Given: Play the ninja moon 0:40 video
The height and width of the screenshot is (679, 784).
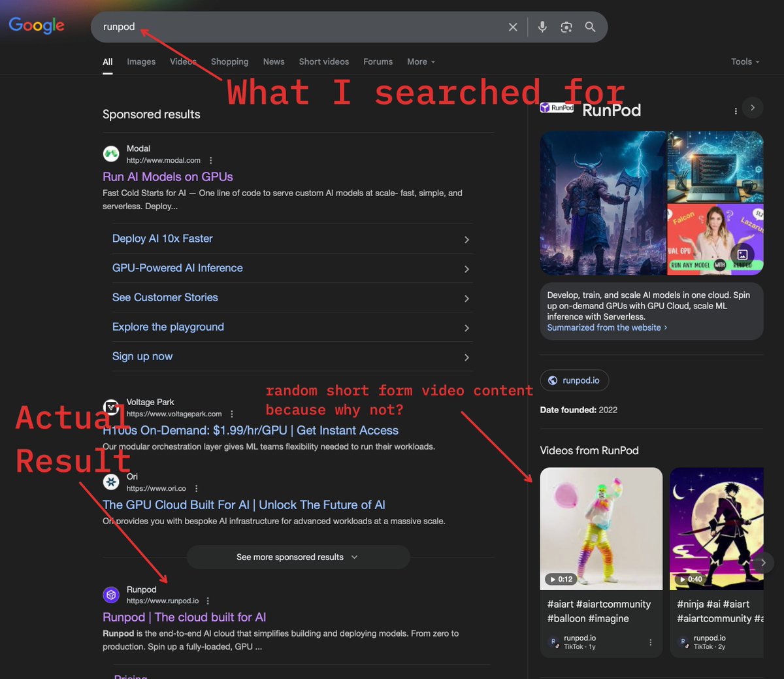Looking at the screenshot, I should (x=716, y=528).
